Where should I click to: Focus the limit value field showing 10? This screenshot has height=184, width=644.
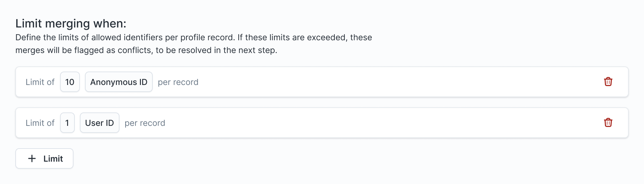[x=70, y=82]
